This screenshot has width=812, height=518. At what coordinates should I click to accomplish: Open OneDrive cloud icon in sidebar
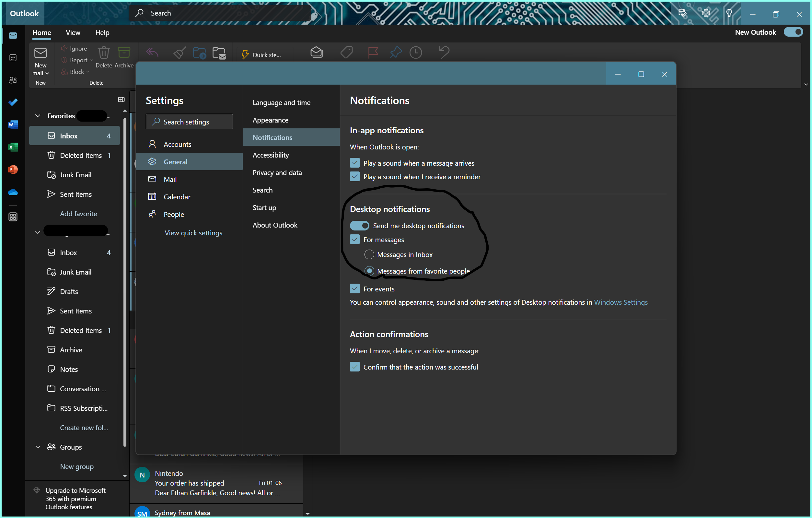(13, 192)
